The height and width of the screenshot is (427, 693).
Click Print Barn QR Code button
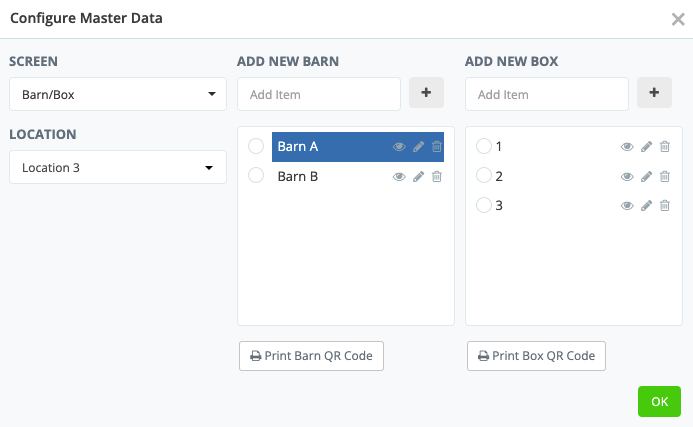click(311, 355)
